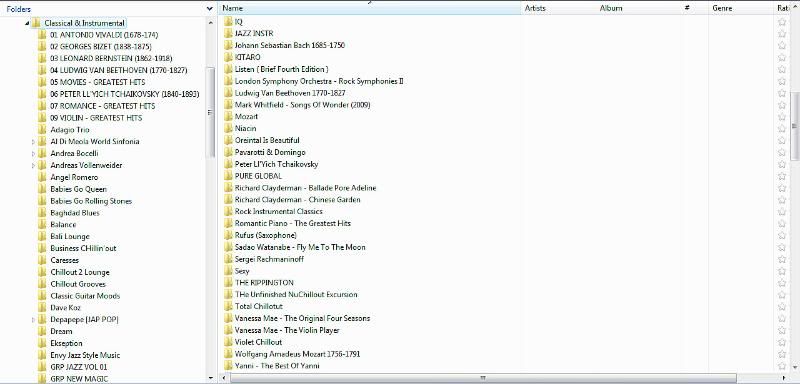
Task: Select GRP JAZZ VOL 01 tree folder
Action: [x=79, y=367]
